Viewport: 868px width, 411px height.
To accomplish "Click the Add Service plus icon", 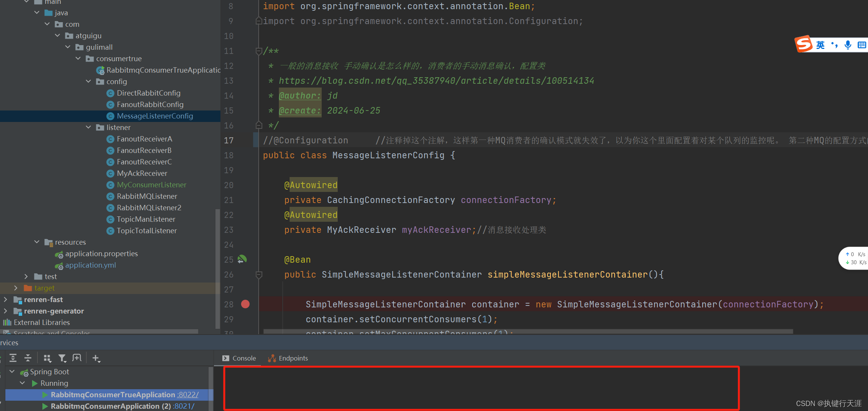I will pyautogui.click(x=96, y=358).
